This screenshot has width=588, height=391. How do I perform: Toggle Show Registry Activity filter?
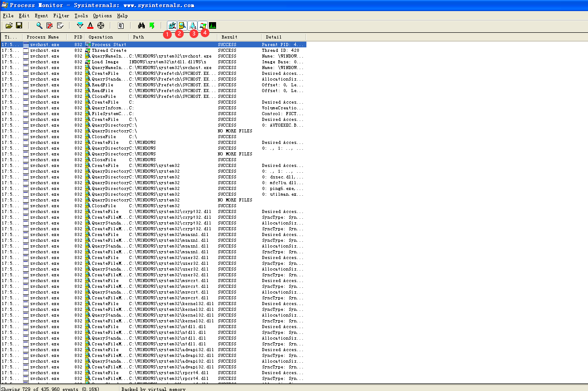tap(172, 26)
